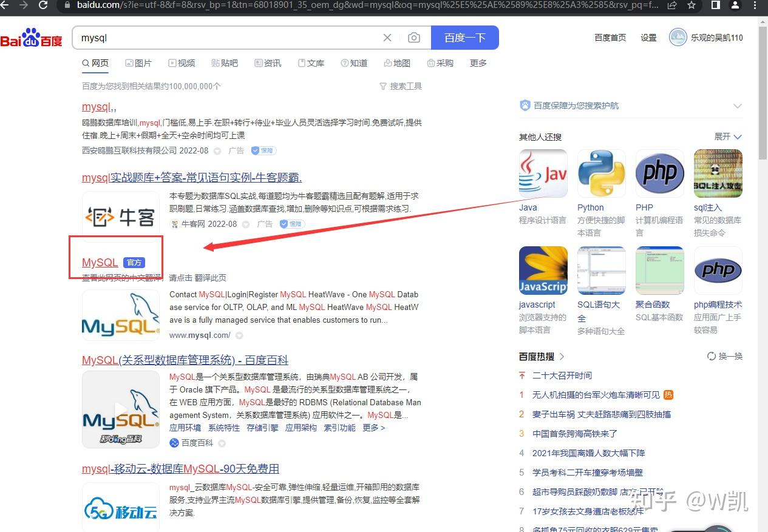
Task: Click the 移动云 5G logo image
Action: 120,507
